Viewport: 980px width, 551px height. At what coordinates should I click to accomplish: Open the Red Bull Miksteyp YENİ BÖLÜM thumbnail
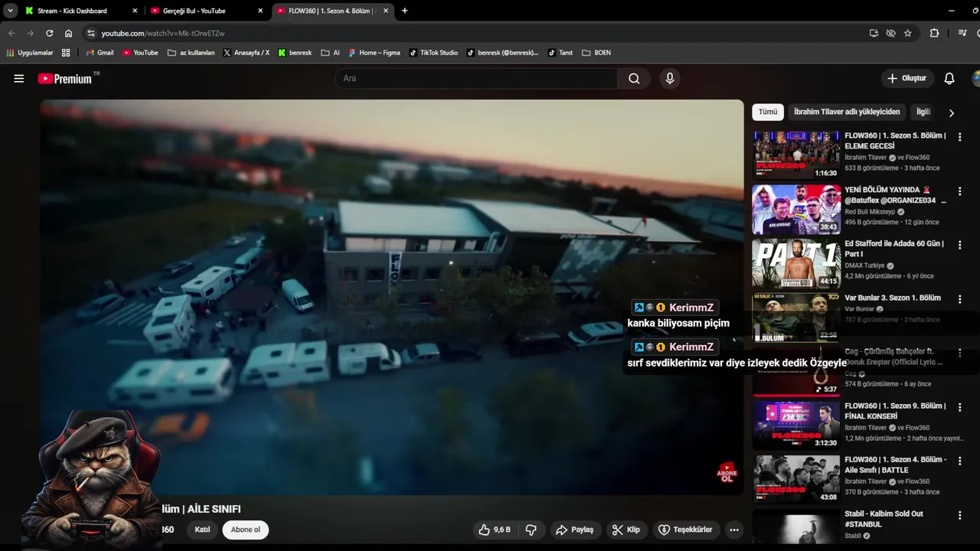tap(796, 209)
